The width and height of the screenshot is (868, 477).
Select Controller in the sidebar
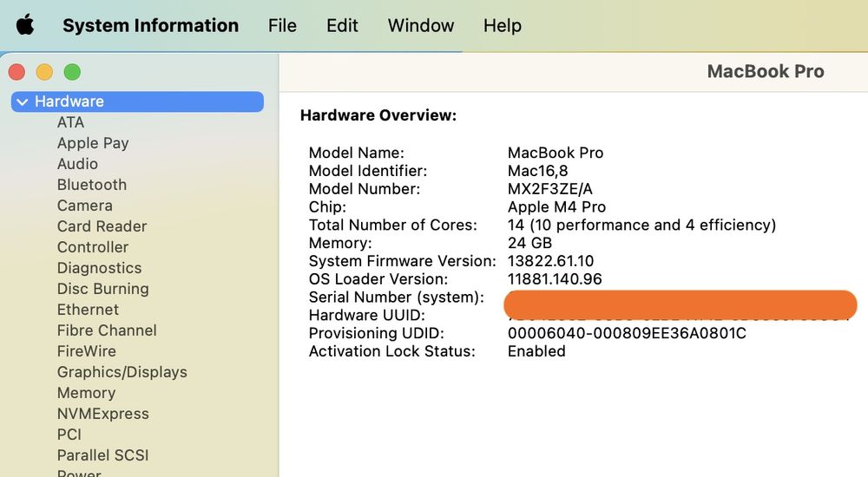point(93,247)
